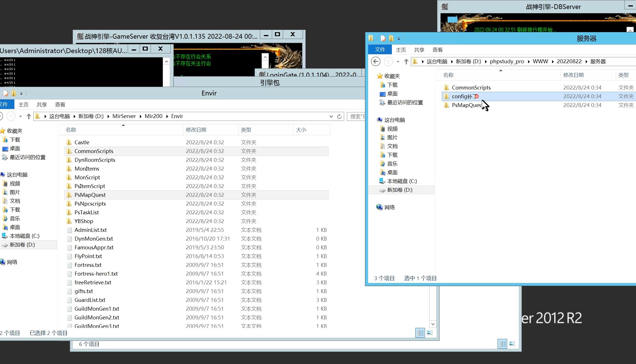Open 主页 tab in Envir window
This screenshot has height=364, width=636.
point(23,105)
